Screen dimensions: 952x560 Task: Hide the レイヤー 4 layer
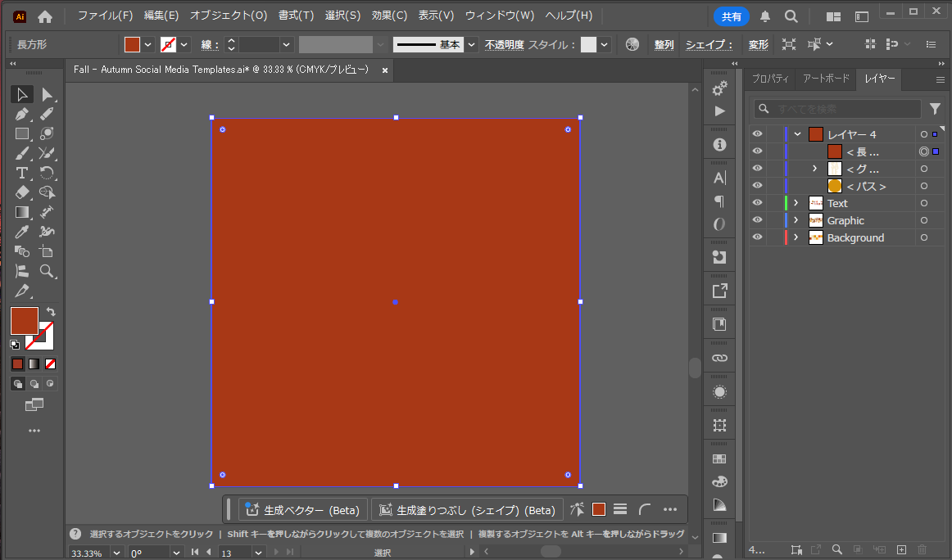pos(757,134)
